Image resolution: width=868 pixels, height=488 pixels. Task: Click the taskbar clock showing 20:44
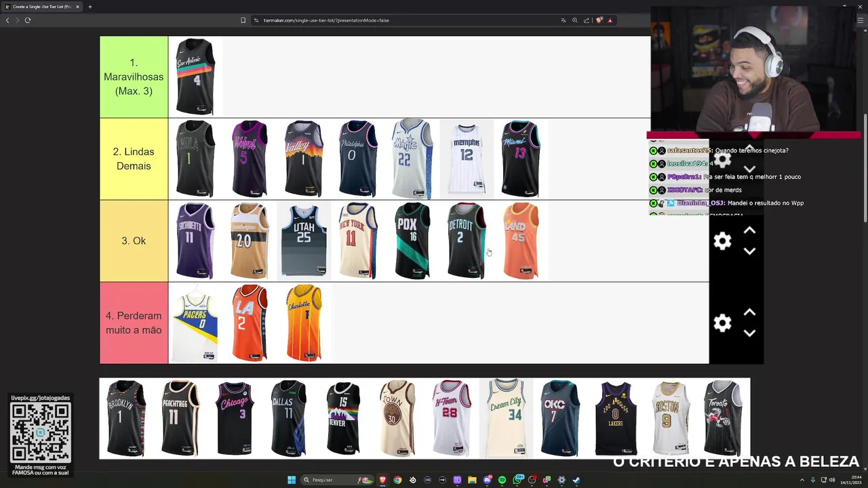pyautogui.click(x=850, y=480)
